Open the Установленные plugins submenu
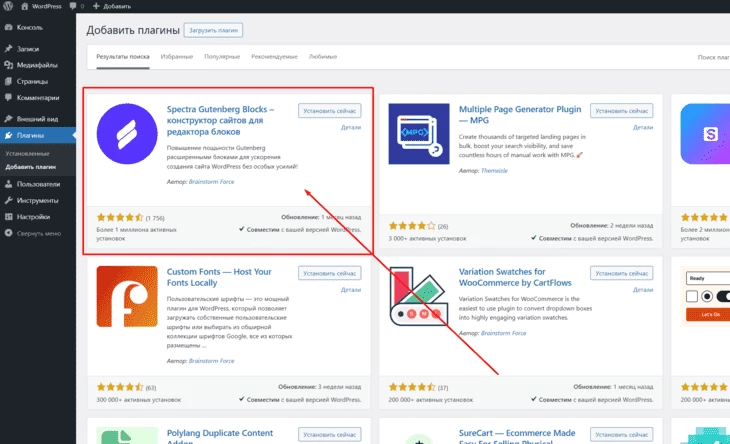The width and height of the screenshot is (730, 444). [27, 154]
